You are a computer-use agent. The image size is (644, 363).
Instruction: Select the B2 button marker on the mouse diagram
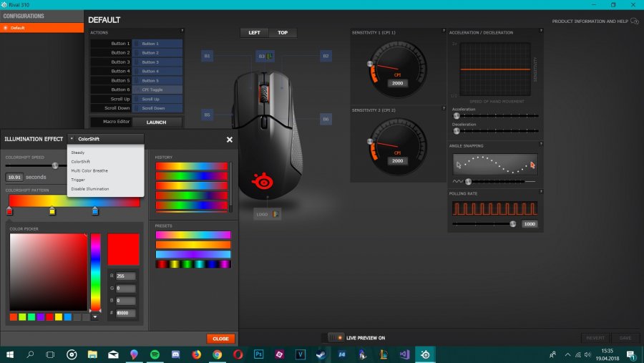(326, 56)
